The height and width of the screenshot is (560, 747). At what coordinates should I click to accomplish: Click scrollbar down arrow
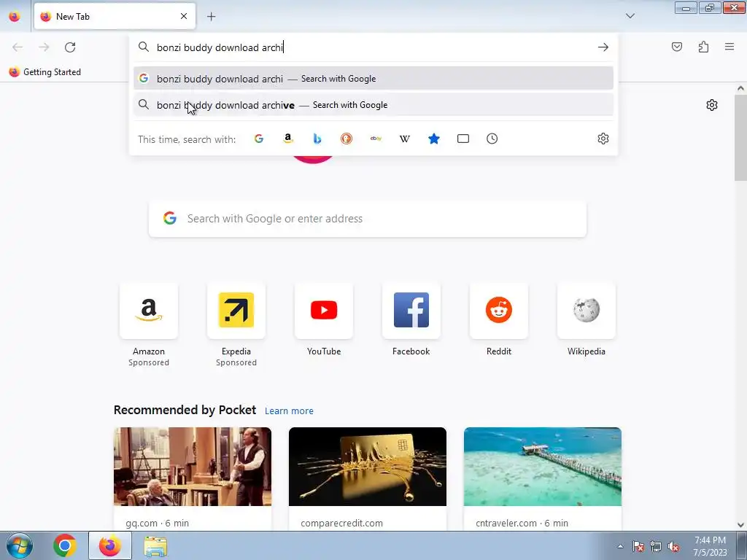(740, 525)
